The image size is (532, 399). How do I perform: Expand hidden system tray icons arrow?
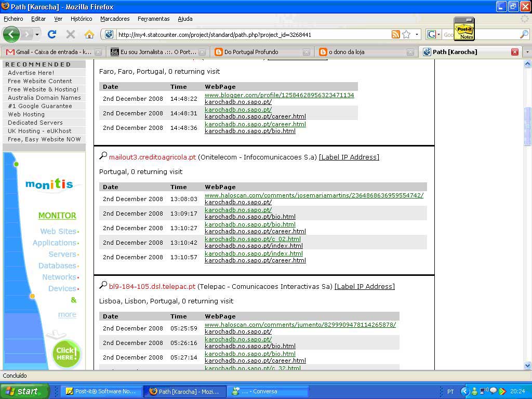(465, 392)
